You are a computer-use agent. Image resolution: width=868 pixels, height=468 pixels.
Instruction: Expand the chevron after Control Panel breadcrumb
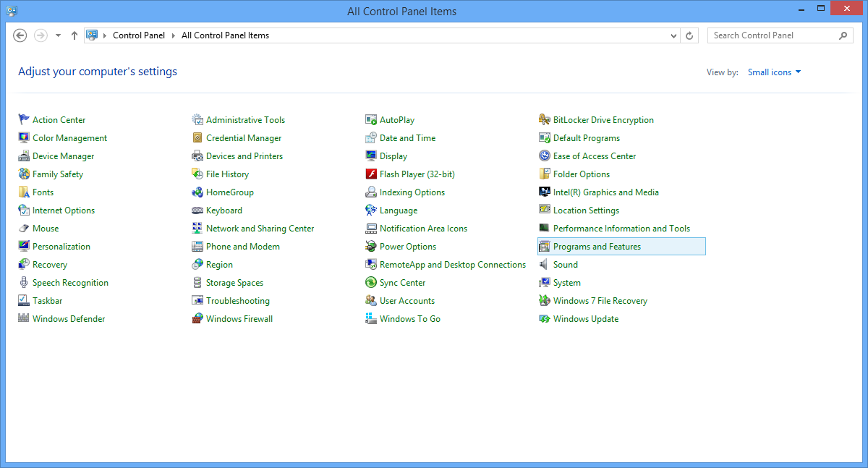(x=174, y=35)
